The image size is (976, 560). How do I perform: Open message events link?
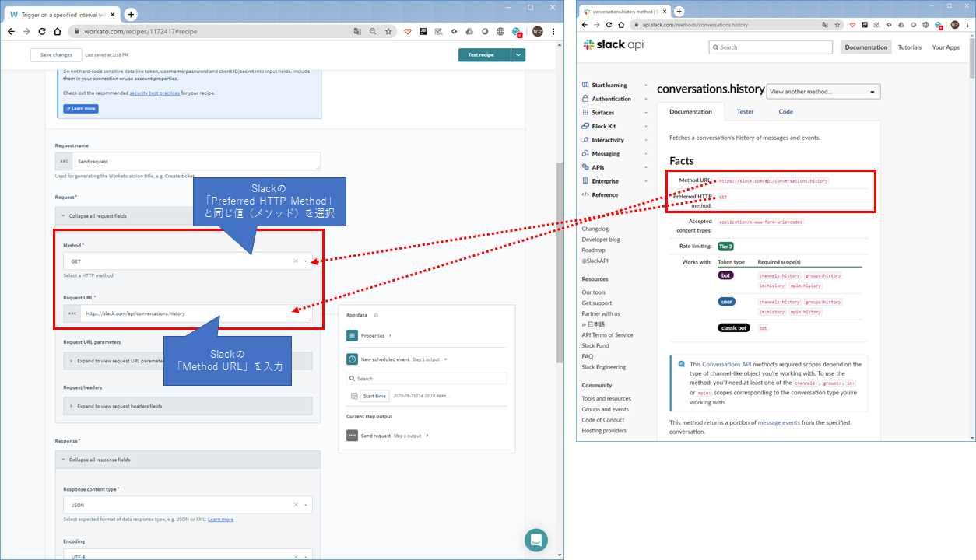pos(778,422)
